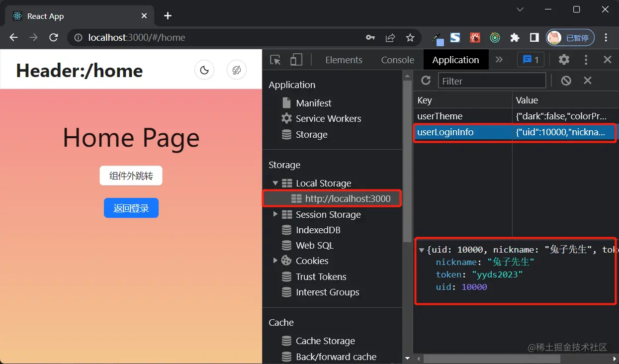This screenshot has width=619, height=364.
Task: Click the 返回登录 blue button
Action: (131, 208)
